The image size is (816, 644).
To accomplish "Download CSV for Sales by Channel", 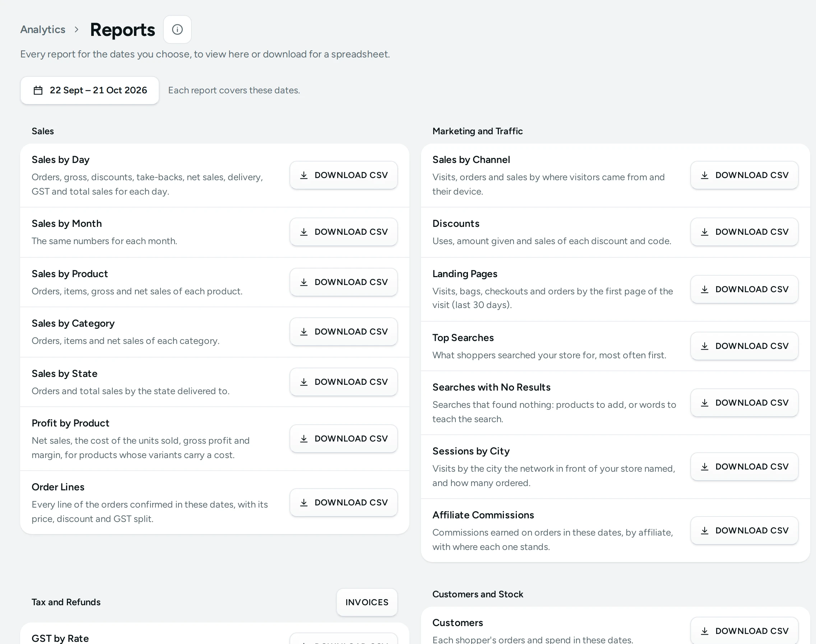I will click(744, 175).
